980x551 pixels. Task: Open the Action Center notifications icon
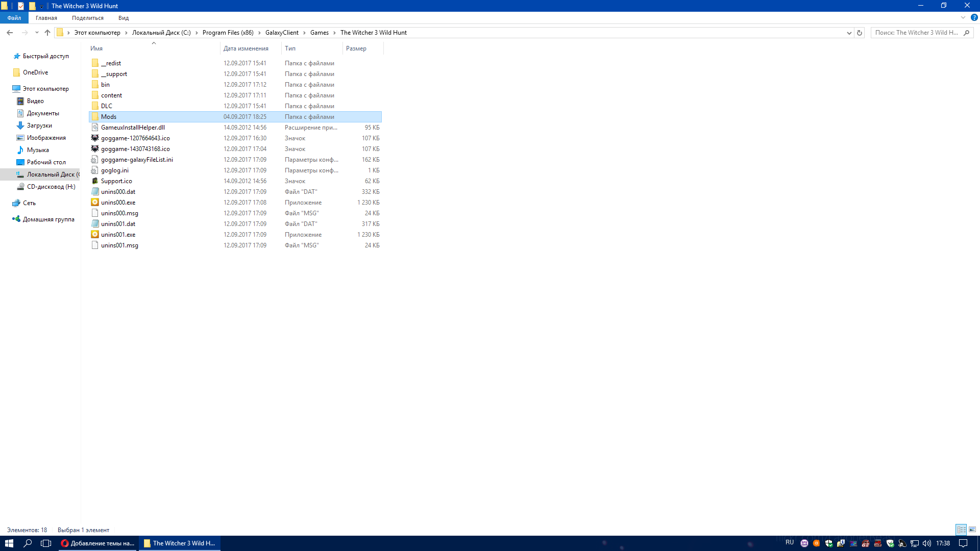click(x=963, y=543)
